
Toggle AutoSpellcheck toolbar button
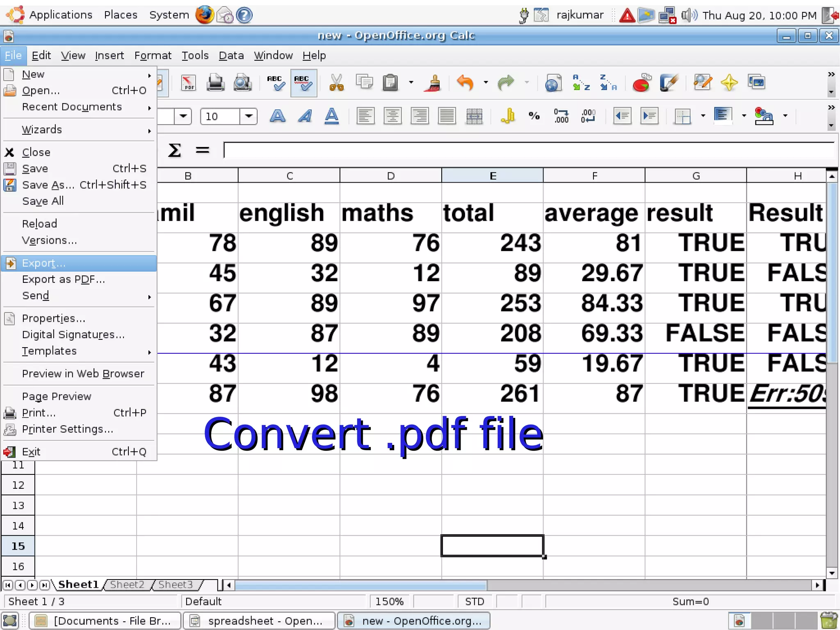(x=303, y=83)
